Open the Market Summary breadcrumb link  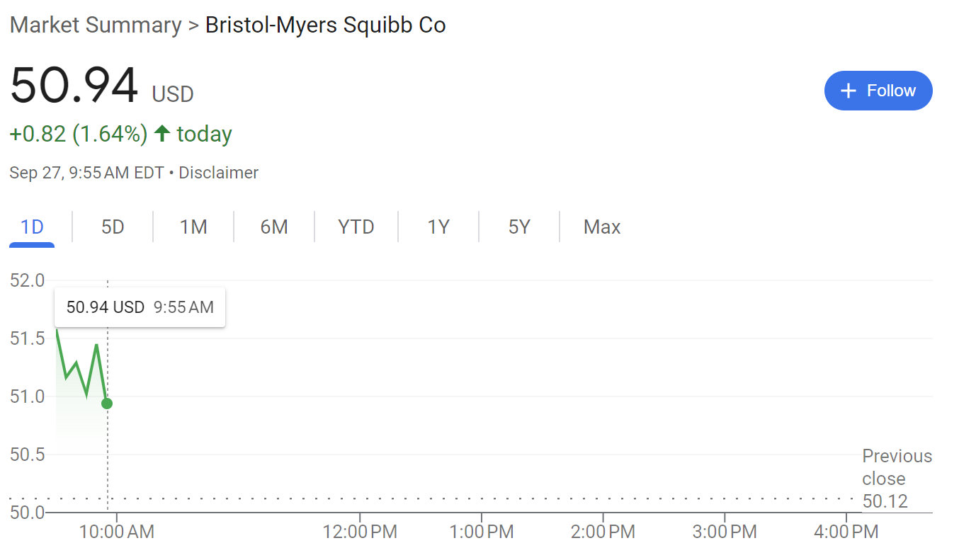coord(96,25)
